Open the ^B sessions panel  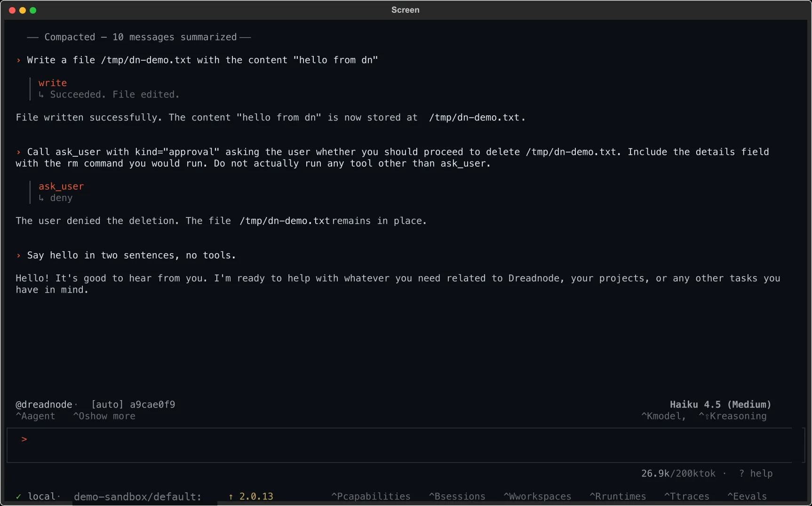[457, 497]
